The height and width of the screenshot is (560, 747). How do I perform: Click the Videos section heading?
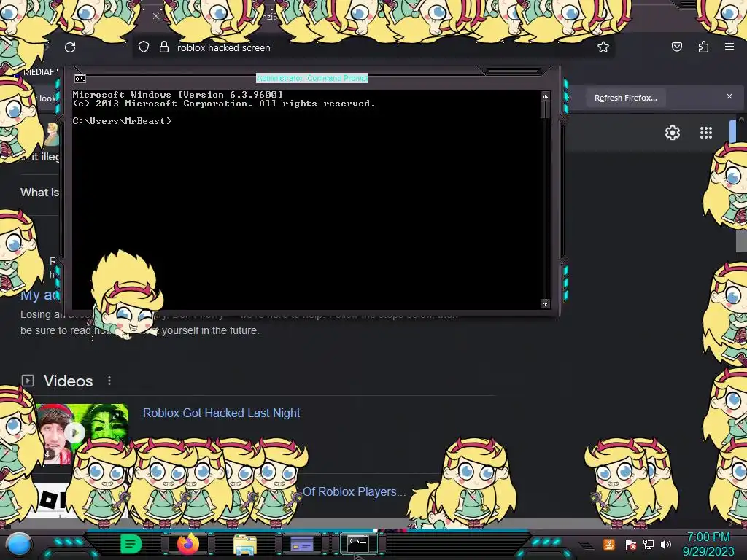click(x=68, y=381)
